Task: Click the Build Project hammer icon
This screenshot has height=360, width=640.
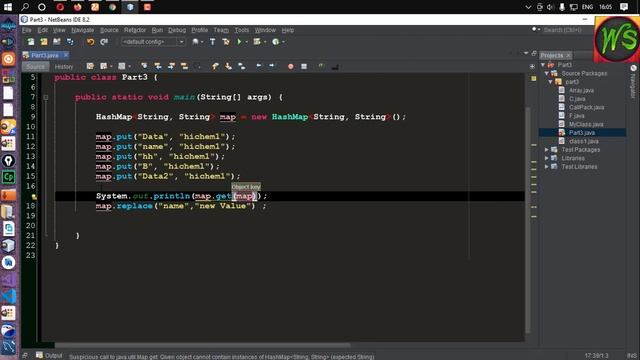Action: coord(212,42)
